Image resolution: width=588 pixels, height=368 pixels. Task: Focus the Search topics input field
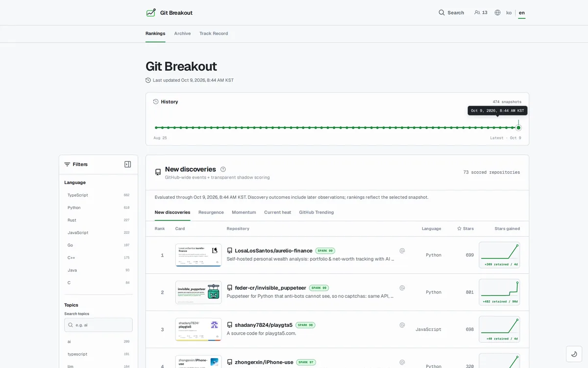pyautogui.click(x=98, y=325)
